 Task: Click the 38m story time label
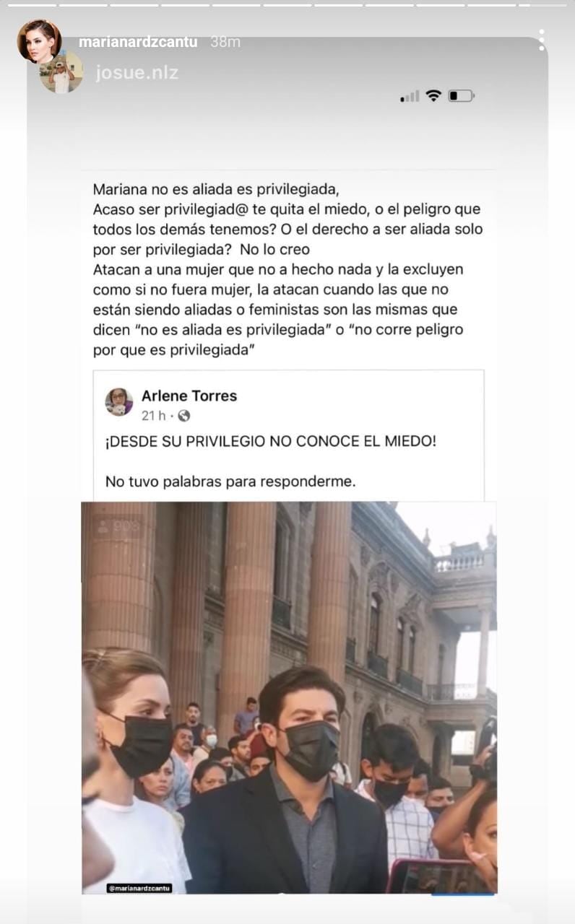click(225, 43)
